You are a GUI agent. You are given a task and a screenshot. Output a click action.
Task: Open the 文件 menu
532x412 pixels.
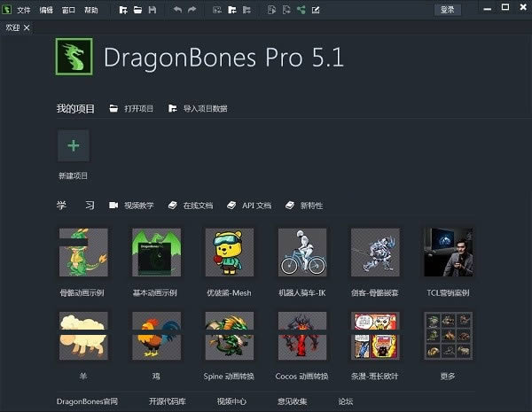[x=24, y=10]
